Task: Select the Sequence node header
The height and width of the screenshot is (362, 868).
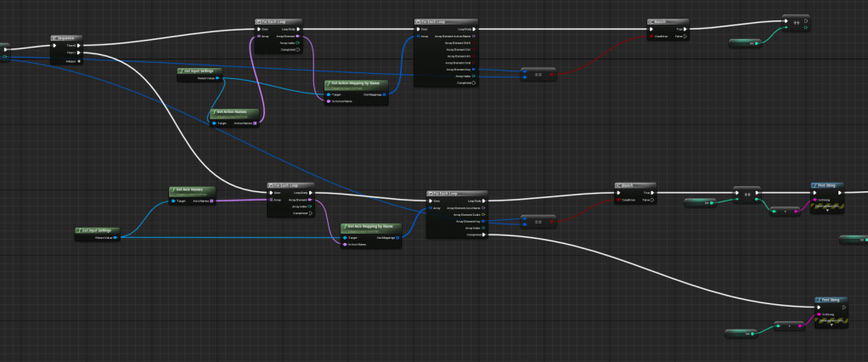Action: pos(66,38)
